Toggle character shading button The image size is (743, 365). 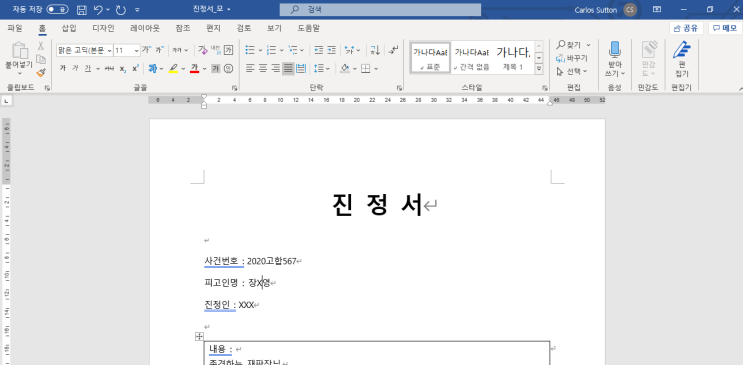216,69
